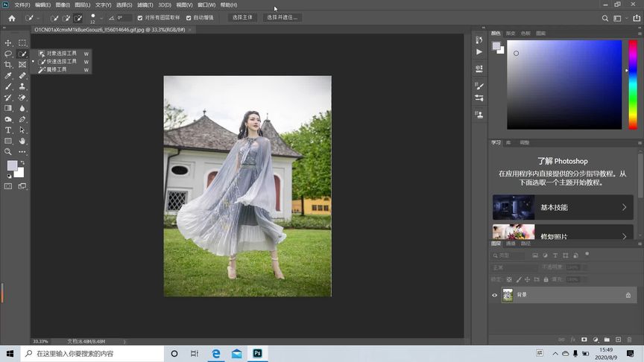Click the 选择主体 button
Screen dimensions: 644x362
(242, 17)
